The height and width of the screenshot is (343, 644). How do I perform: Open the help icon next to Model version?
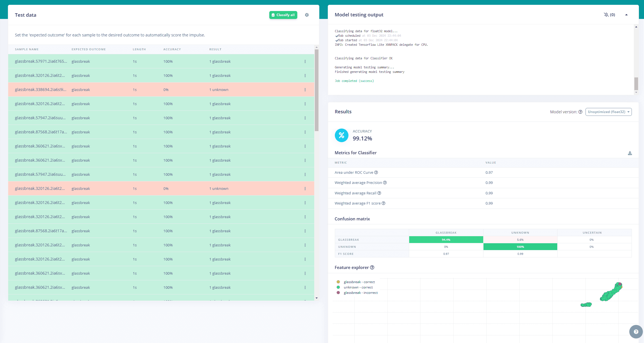tap(580, 112)
